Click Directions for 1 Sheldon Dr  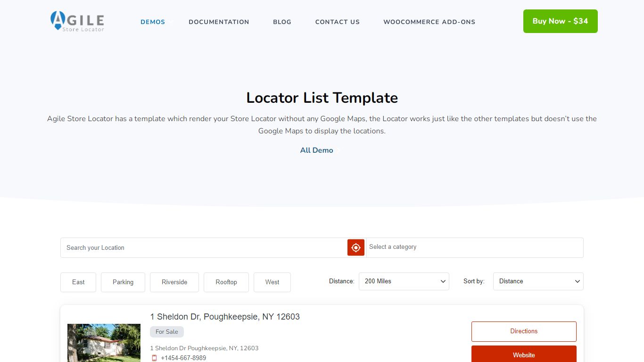click(524, 331)
